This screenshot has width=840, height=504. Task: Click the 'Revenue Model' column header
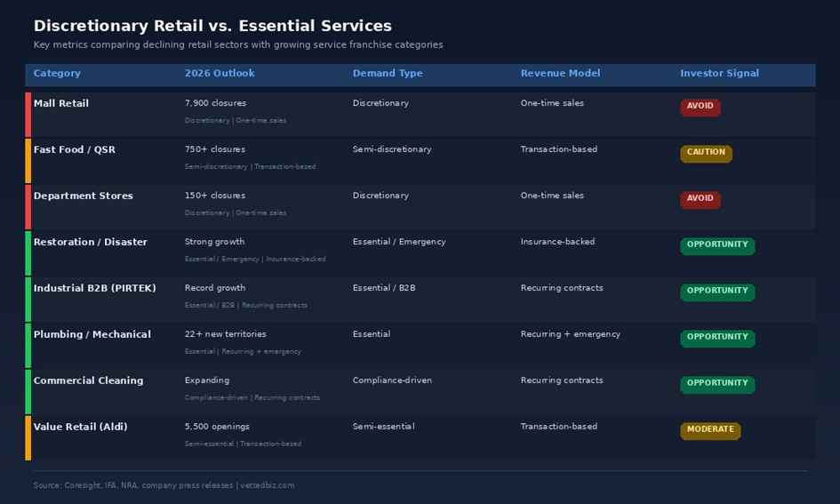pyautogui.click(x=560, y=74)
